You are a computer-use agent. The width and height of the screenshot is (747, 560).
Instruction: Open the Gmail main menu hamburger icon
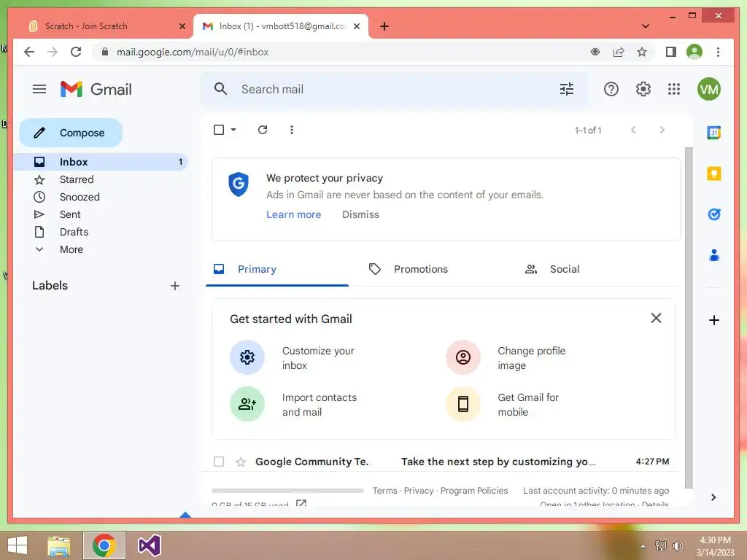coord(39,89)
